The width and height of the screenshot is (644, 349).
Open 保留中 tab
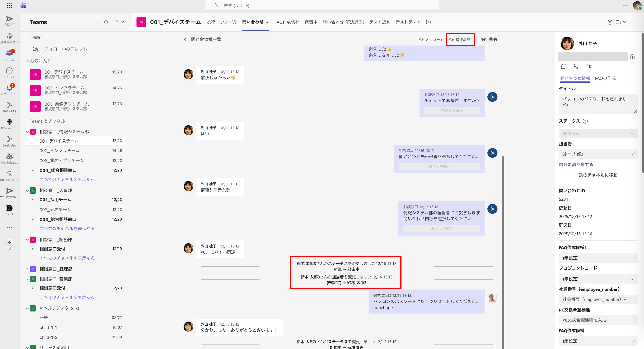click(x=311, y=22)
